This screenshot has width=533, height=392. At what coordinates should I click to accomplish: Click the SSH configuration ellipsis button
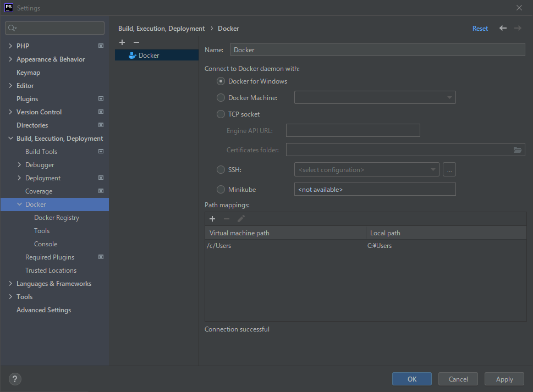click(449, 170)
